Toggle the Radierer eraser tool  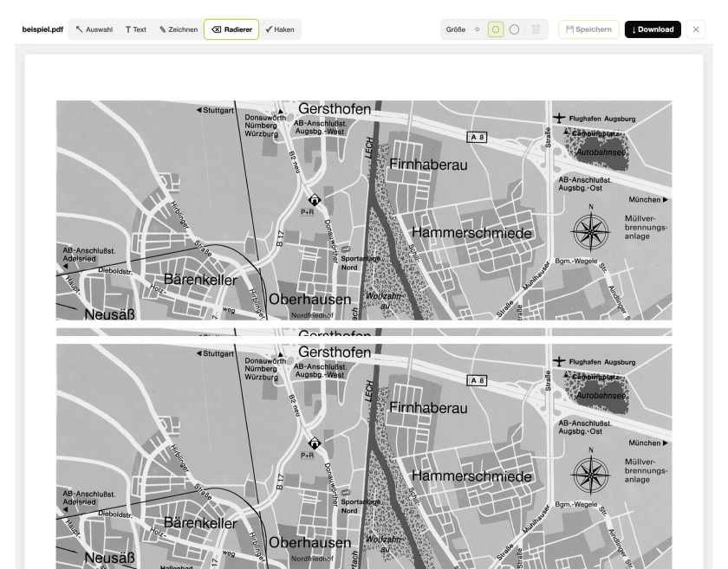coord(231,29)
